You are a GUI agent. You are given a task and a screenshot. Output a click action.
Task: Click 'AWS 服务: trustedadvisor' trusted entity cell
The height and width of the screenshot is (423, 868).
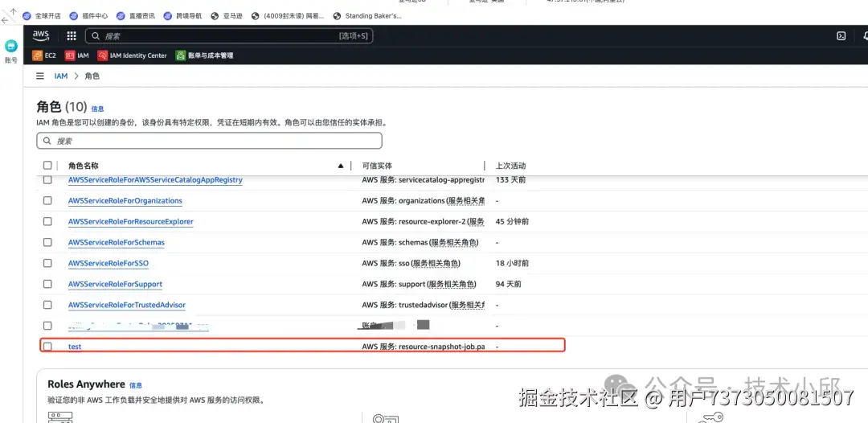pyautogui.click(x=424, y=305)
